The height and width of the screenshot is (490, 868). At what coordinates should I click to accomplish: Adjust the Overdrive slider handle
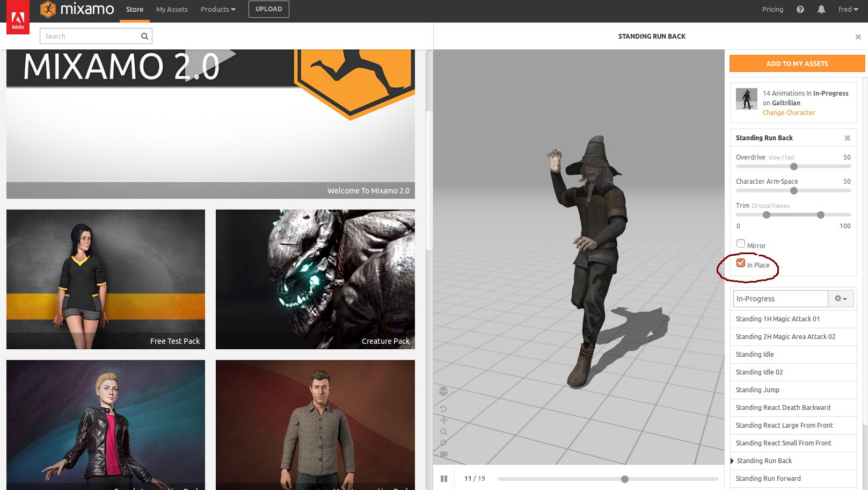[x=794, y=167]
